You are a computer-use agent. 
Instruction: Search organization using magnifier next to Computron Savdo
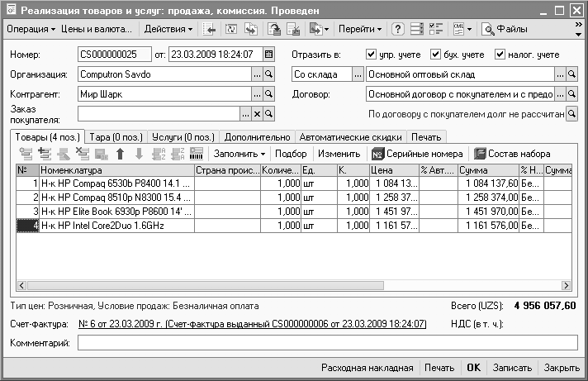268,74
